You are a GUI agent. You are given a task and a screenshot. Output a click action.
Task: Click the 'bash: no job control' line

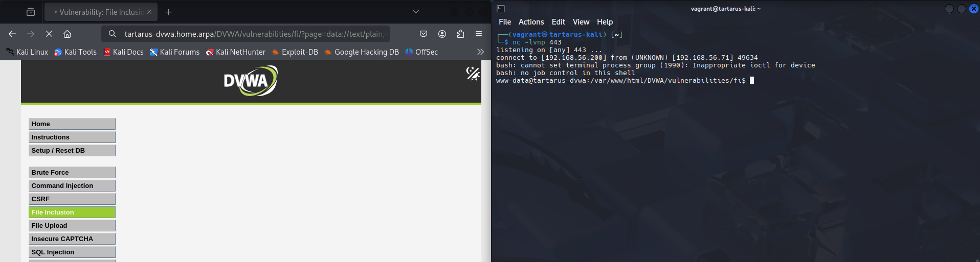pyautogui.click(x=566, y=73)
